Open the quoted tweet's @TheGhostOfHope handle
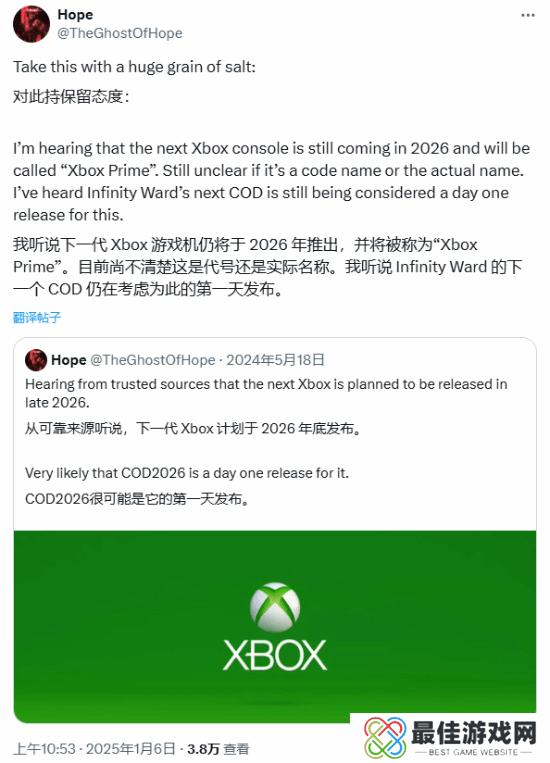 point(153,360)
